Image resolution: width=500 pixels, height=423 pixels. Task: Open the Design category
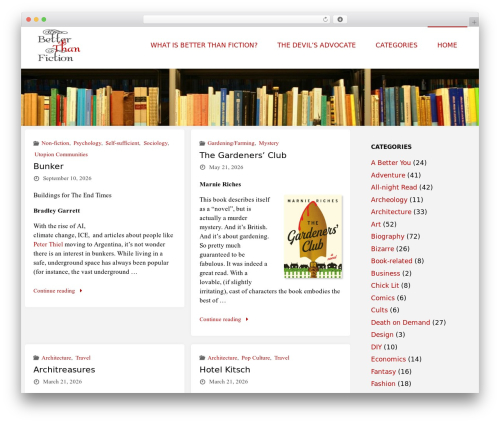click(382, 335)
